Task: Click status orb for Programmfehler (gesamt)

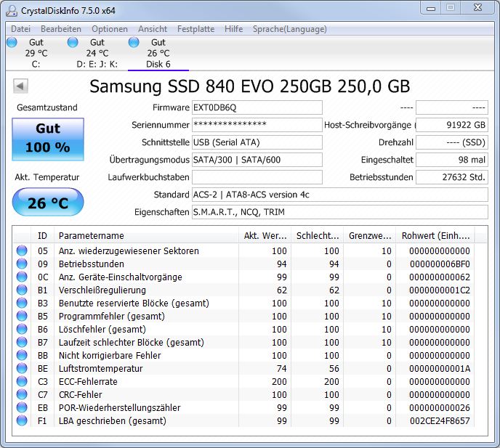Action: point(22,316)
